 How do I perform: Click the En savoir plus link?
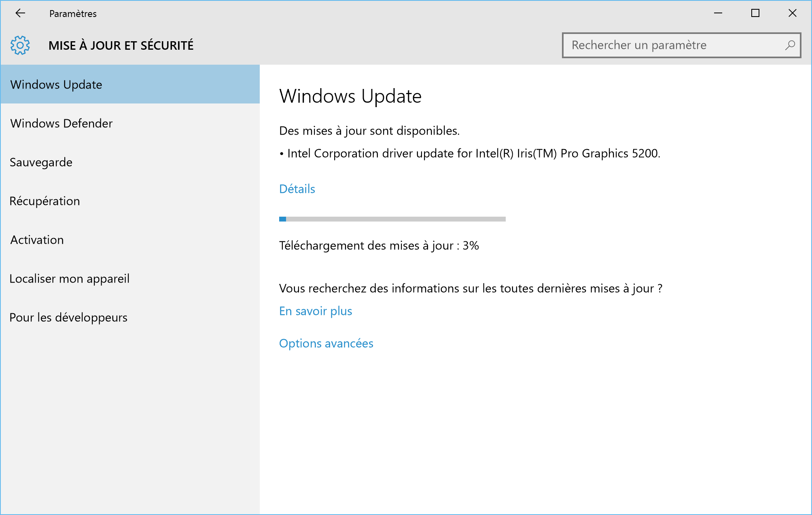coord(316,311)
